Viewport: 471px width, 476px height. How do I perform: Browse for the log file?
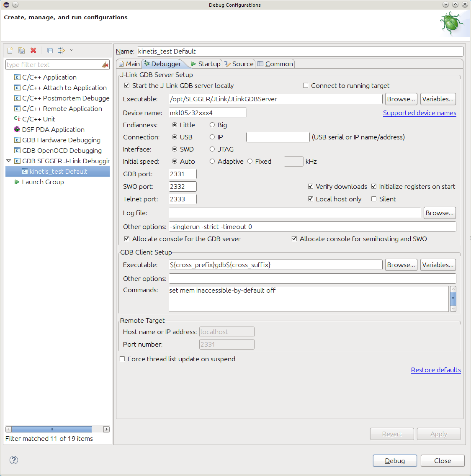[x=440, y=213]
